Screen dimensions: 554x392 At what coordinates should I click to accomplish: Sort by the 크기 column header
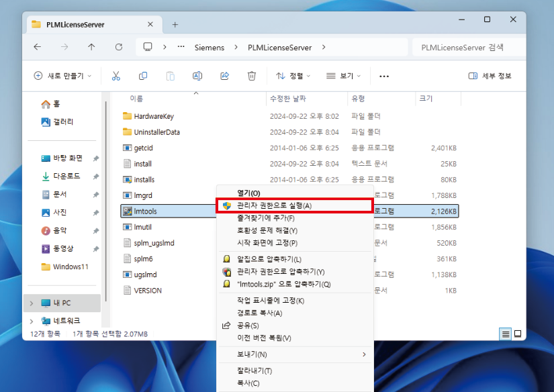[x=426, y=99]
